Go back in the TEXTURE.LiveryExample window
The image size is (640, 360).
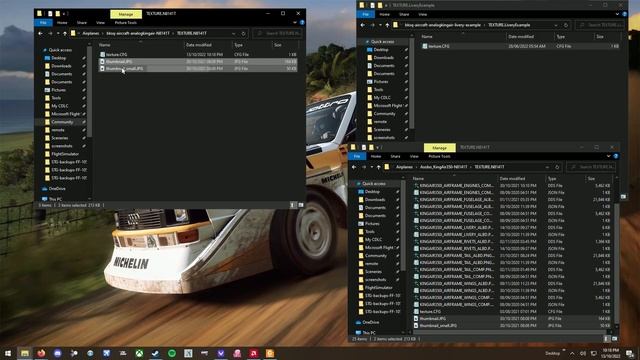362,25
